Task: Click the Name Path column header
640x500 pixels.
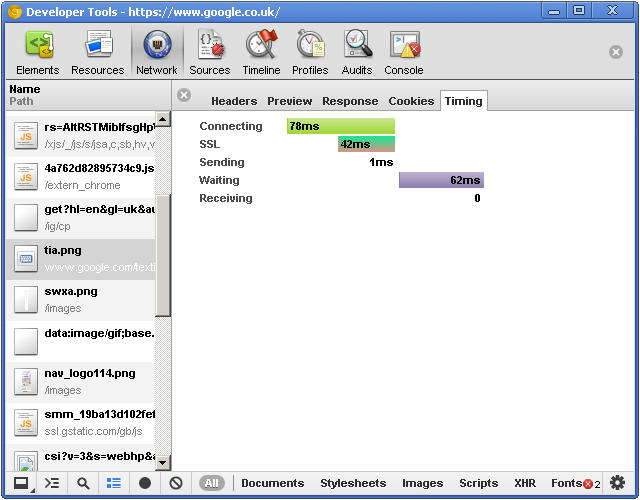Action: coord(88,95)
